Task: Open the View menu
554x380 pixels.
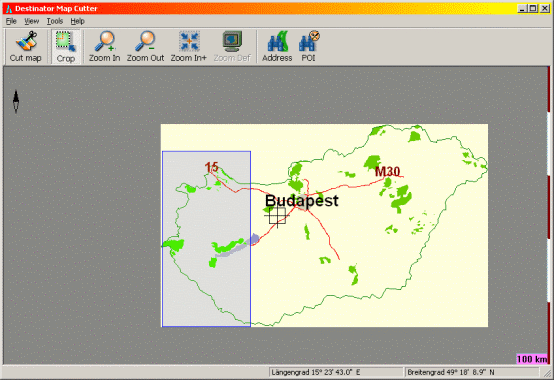Action: [31, 21]
